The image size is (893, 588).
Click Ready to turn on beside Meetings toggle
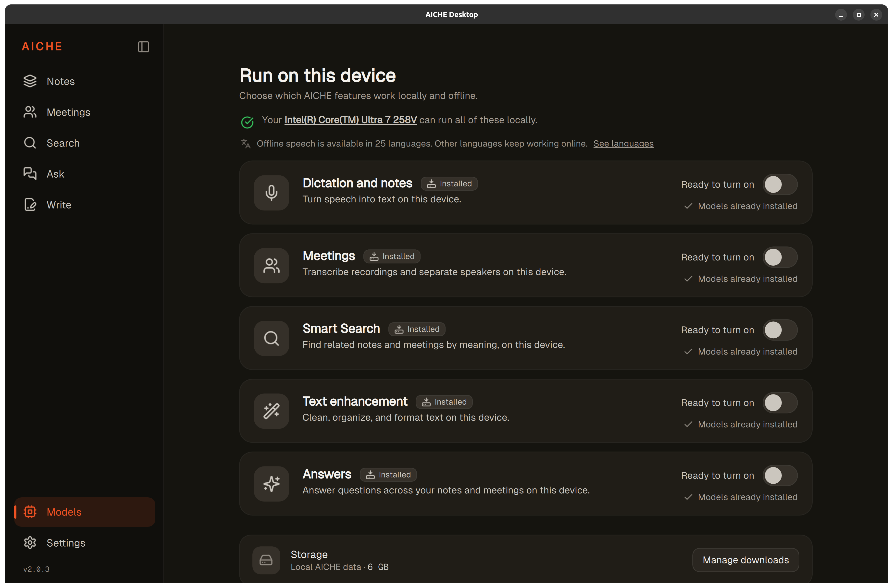(717, 257)
